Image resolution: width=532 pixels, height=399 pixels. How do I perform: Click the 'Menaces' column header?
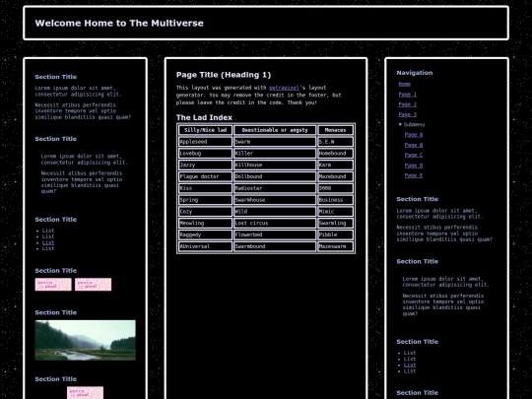(335, 130)
